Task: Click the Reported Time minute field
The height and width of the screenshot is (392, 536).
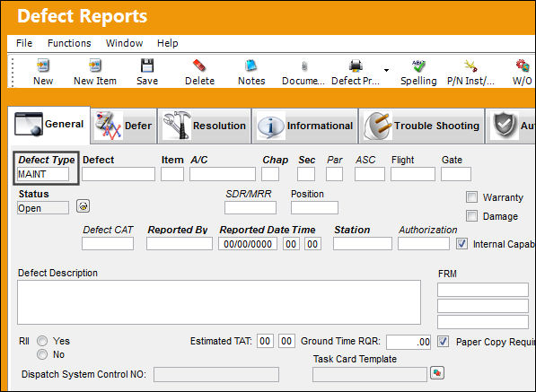Action: [x=312, y=244]
